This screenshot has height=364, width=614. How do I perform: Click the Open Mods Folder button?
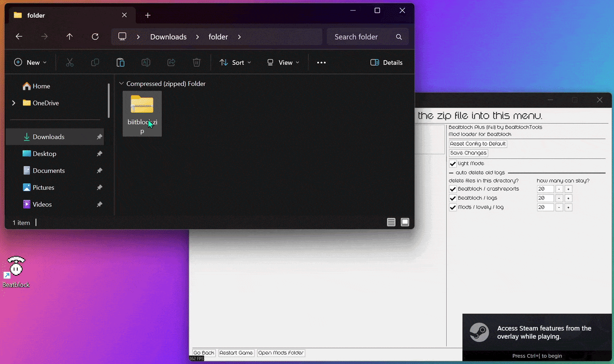coord(281,353)
